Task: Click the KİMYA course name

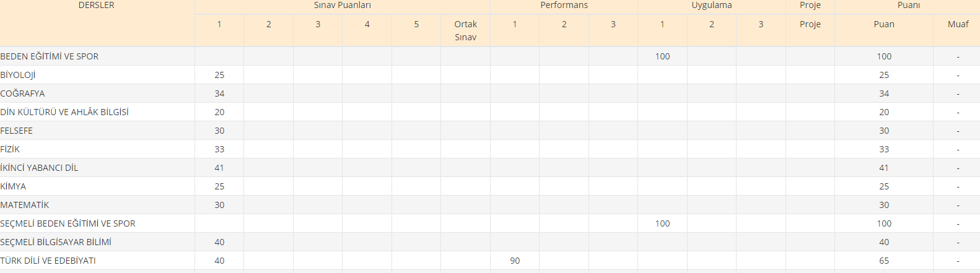Action: click(13, 186)
